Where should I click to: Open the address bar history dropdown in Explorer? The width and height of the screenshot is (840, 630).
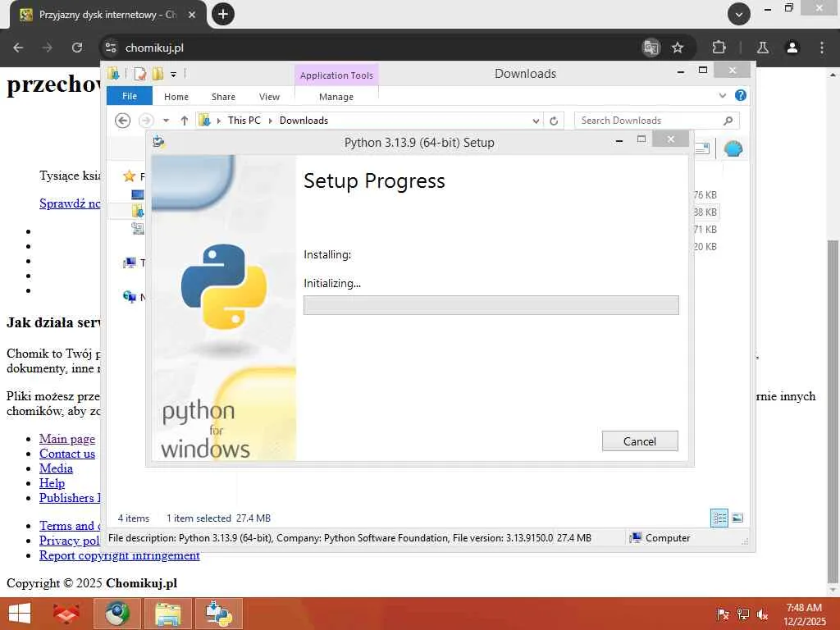click(x=536, y=121)
